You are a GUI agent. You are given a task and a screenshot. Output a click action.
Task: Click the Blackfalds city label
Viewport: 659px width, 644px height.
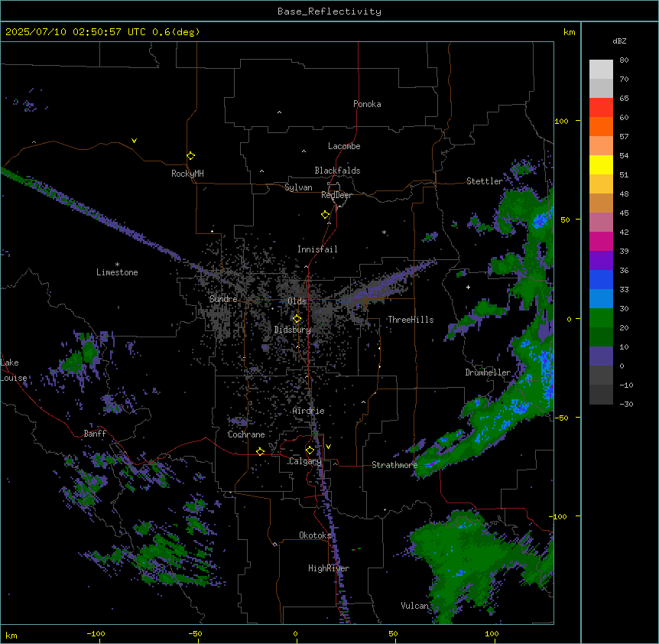click(x=337, y=171)
